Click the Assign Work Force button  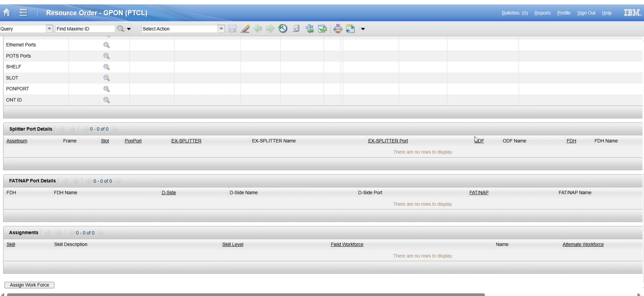tap(29, 285)
